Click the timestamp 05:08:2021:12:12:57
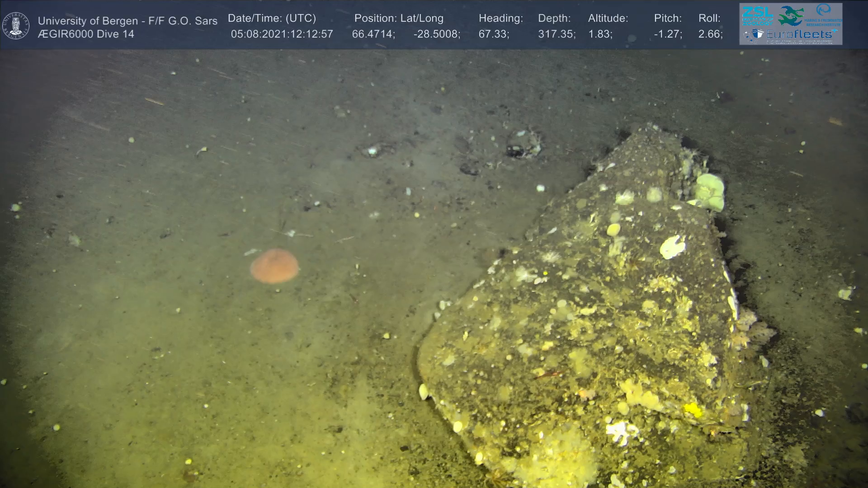Screen dimensions: 868x488 tap(282, 34)
